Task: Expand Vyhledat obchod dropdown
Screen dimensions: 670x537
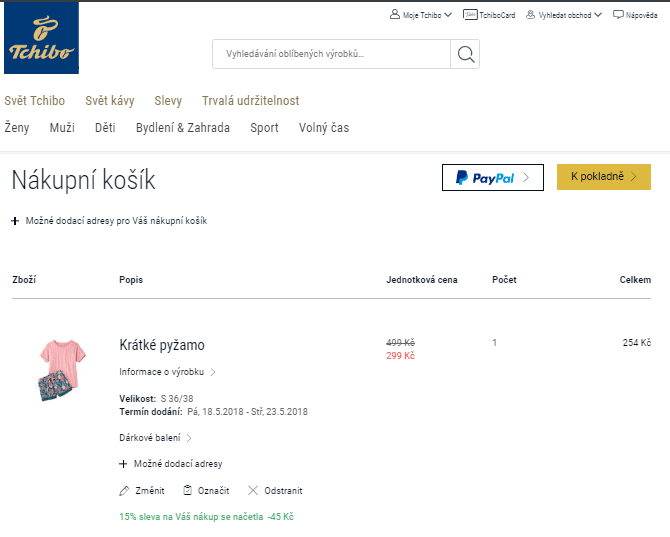Action: pos(598,15)
